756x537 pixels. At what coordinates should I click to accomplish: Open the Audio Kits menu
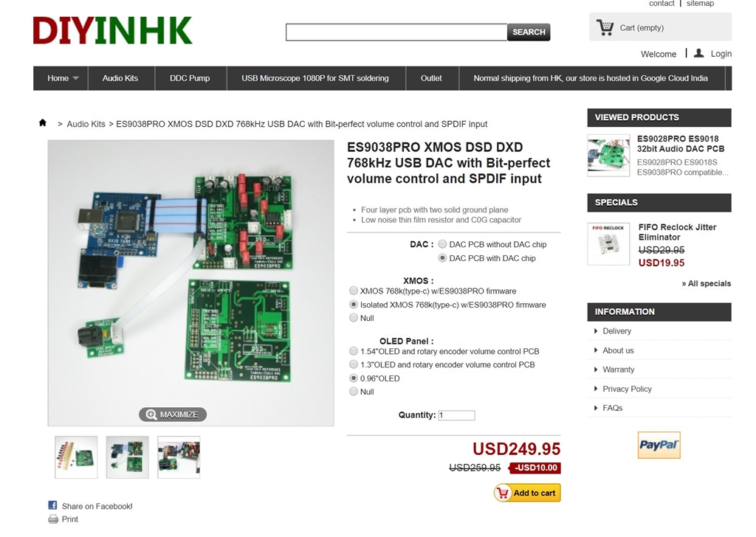click(120, 78)
